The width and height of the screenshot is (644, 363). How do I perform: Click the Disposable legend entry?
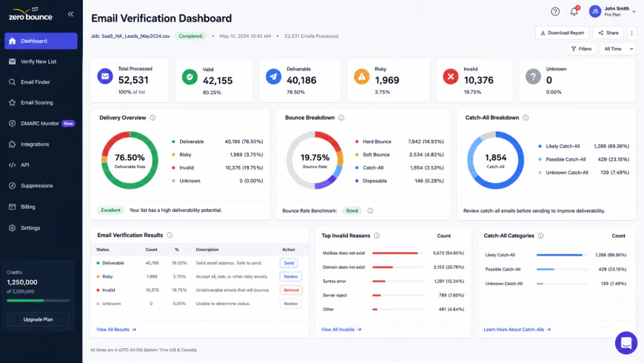point(399,181)
